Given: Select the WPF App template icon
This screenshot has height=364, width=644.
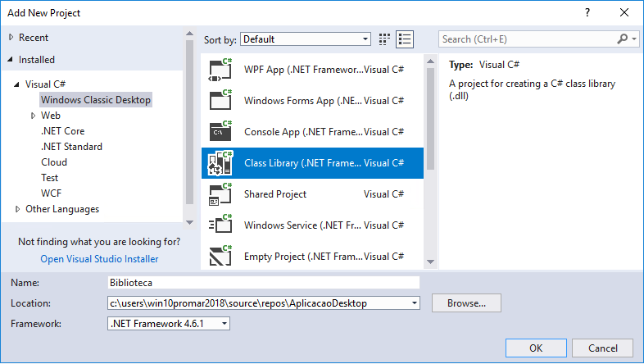Looking at the screenshot, I should point(220,70).
